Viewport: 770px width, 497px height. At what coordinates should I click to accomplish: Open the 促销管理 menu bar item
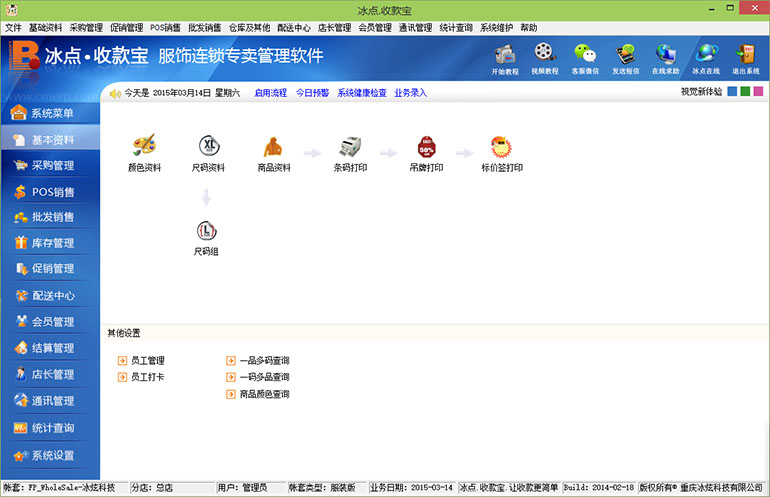click(126, 28)
